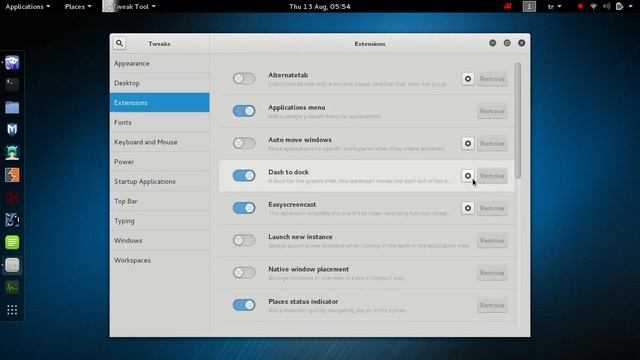Select Keyboard and Mouse category
This screenshot has height=360, width=640.
click(160, 142)
